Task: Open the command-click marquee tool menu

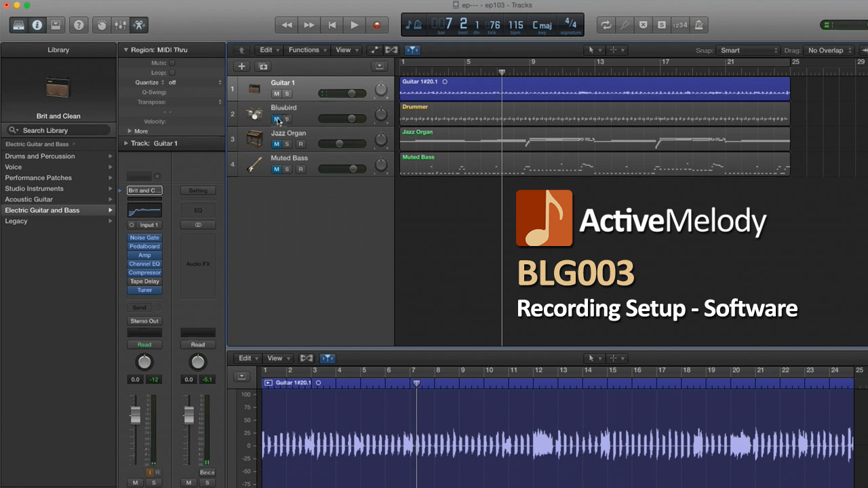Action: point(616,50)
